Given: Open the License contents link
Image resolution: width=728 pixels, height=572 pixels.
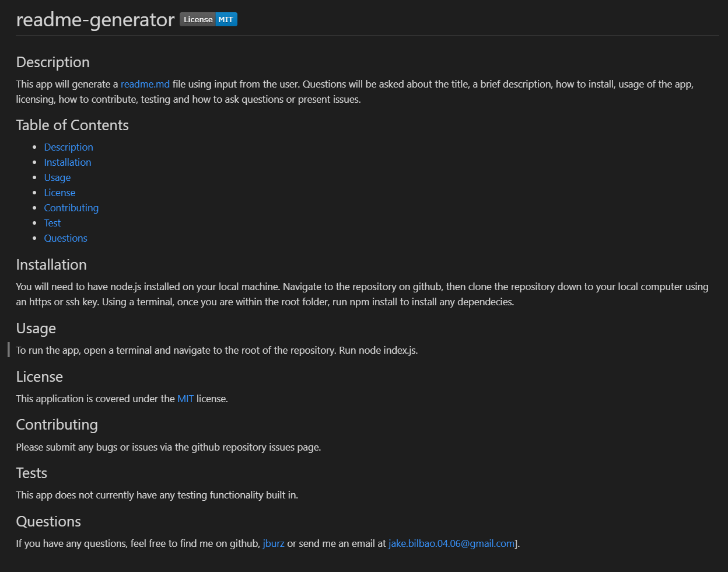Looking at the screenshot, I should [x=60, y=193].
